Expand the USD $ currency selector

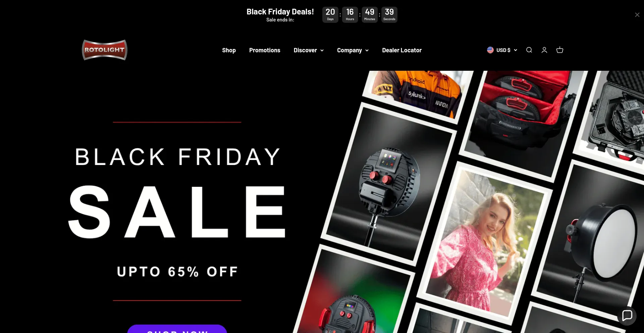pyautogui.click(x=502, y=50)
